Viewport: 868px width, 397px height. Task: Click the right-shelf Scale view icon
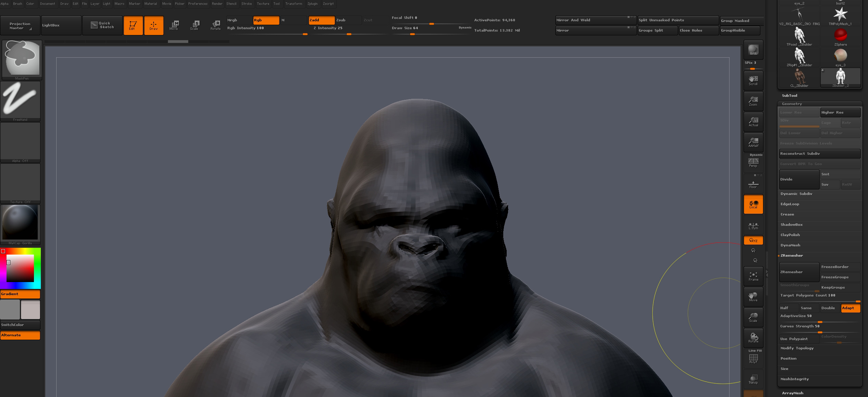[x=753, y=317]
